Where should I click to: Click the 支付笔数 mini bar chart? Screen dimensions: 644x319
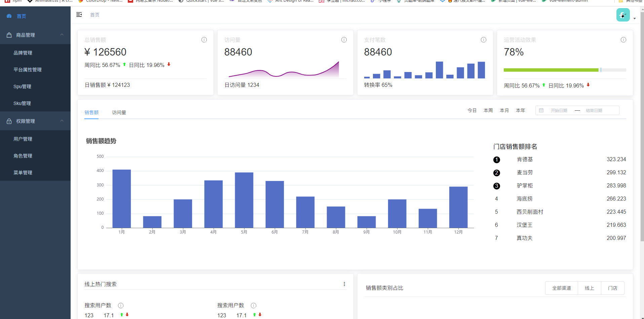tap(425, 70)
